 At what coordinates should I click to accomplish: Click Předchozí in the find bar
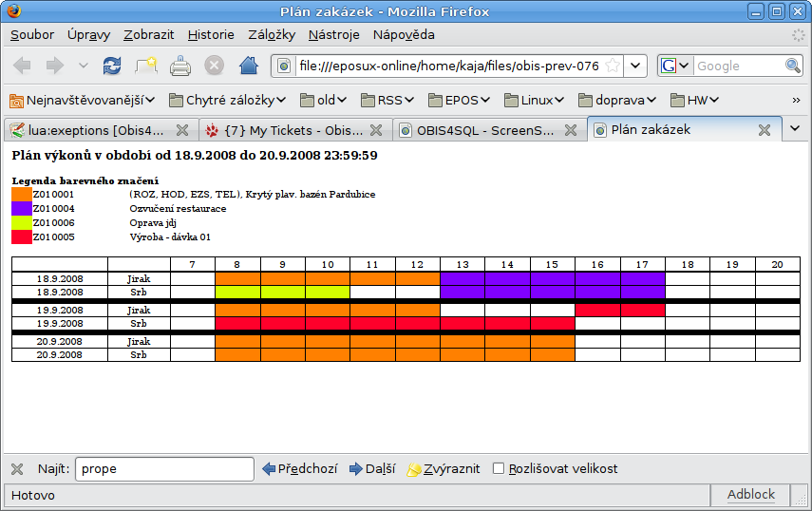pos(299,469)
